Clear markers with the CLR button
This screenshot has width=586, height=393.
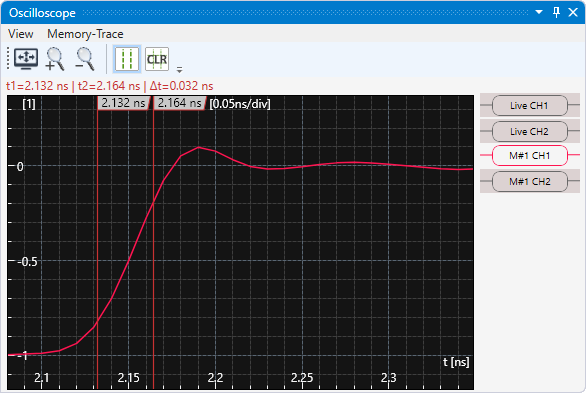click(157, 59)
